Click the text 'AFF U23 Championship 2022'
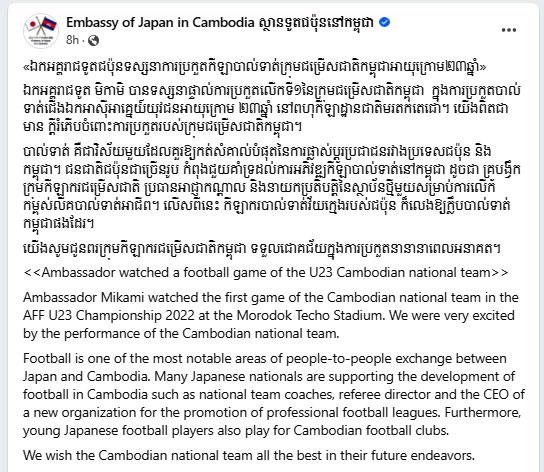Image resolution: width=544 pixels, height=472 pixels. 109,315
